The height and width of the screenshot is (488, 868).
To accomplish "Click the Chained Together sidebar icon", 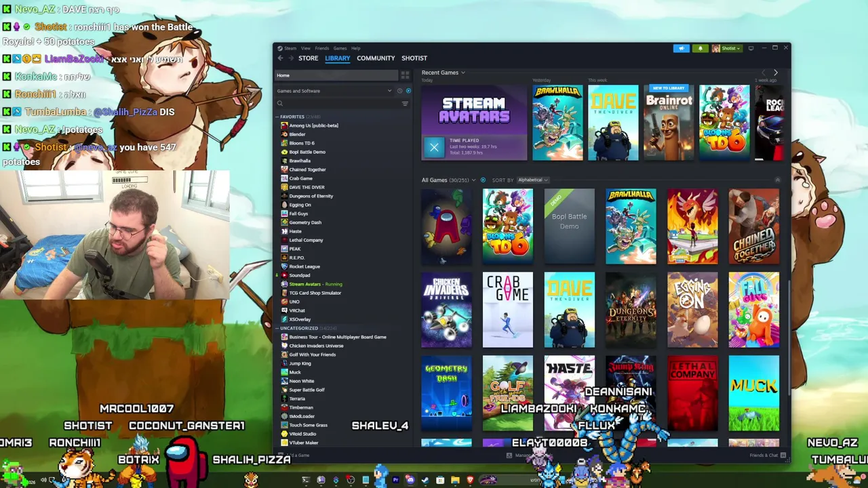I will point(284,169).
